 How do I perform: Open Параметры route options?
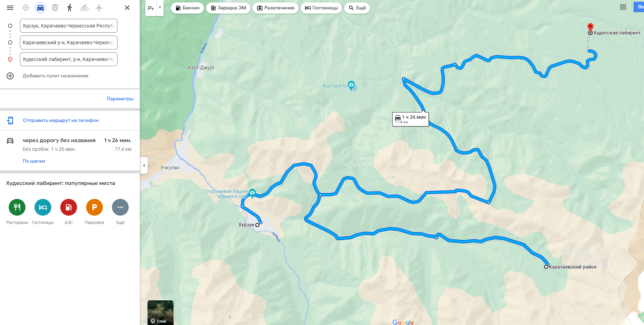pyautogui.click(x=120, y=99)
